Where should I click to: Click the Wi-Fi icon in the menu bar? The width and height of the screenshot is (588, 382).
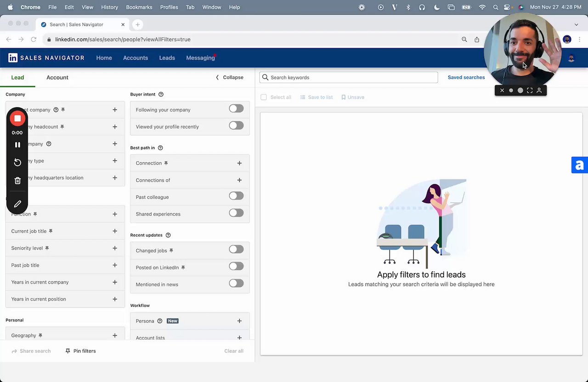coord(482,7)
